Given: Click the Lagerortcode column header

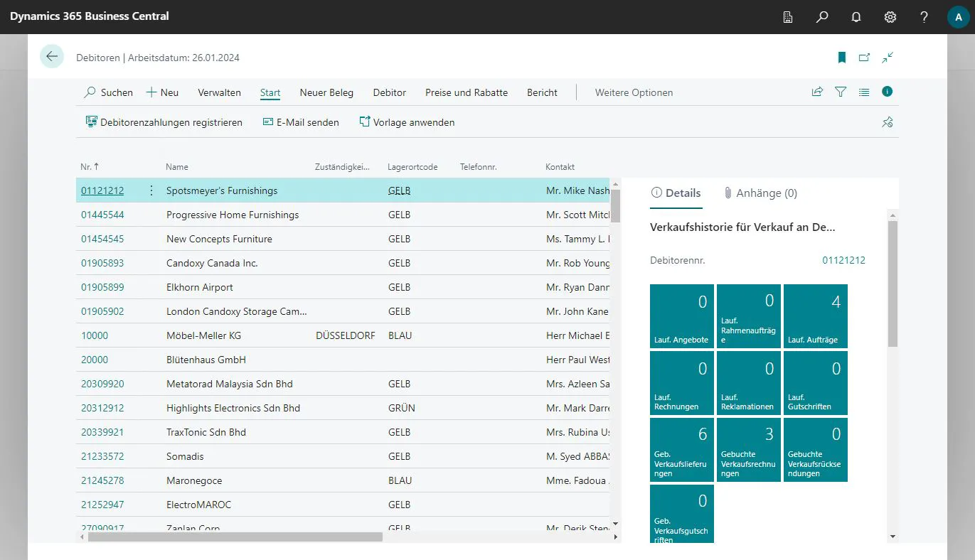Looking at the screenshot, I should (x=412, y=167).
